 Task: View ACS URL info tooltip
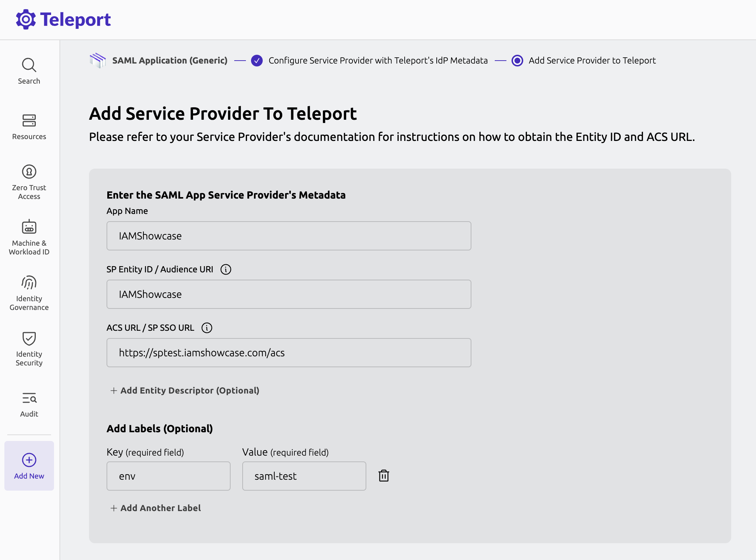click(x=207, y=328)
